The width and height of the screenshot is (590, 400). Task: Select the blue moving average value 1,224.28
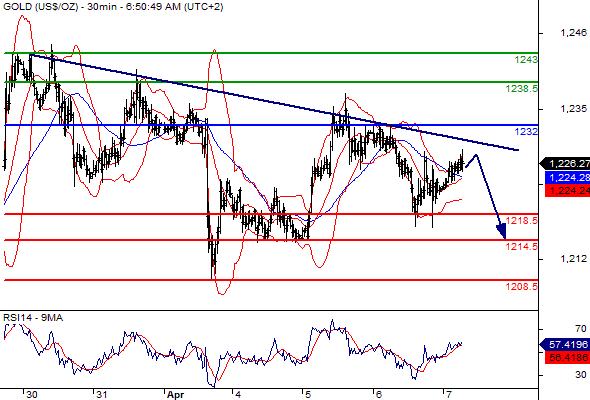(x=567, y=177)
